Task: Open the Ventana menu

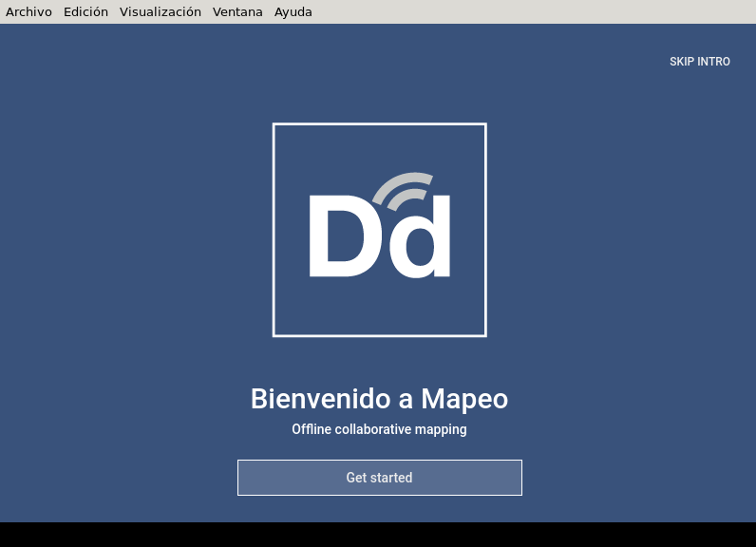Action: [x=237, y=12]
